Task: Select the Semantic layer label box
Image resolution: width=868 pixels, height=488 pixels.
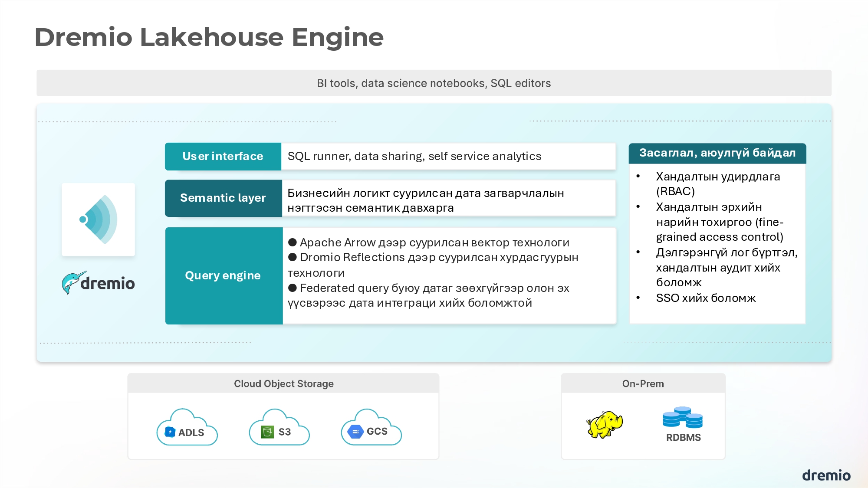Action: coord(223,198)
